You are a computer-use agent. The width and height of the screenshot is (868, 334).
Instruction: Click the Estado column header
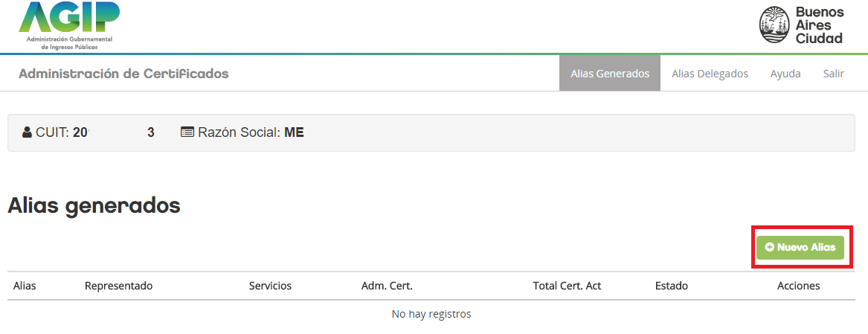coord(671,286)
